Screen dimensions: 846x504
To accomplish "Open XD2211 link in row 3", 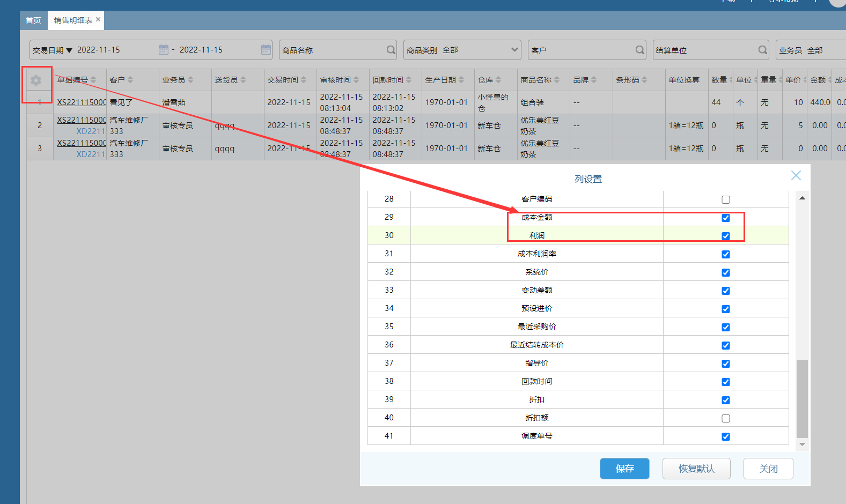I will [x=91, y=154].
